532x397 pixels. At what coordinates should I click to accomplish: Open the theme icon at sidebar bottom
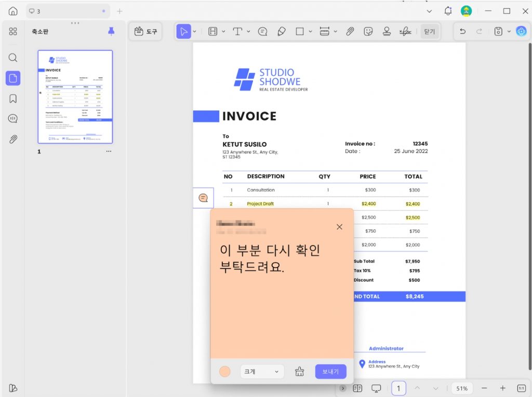pos(13,388)
